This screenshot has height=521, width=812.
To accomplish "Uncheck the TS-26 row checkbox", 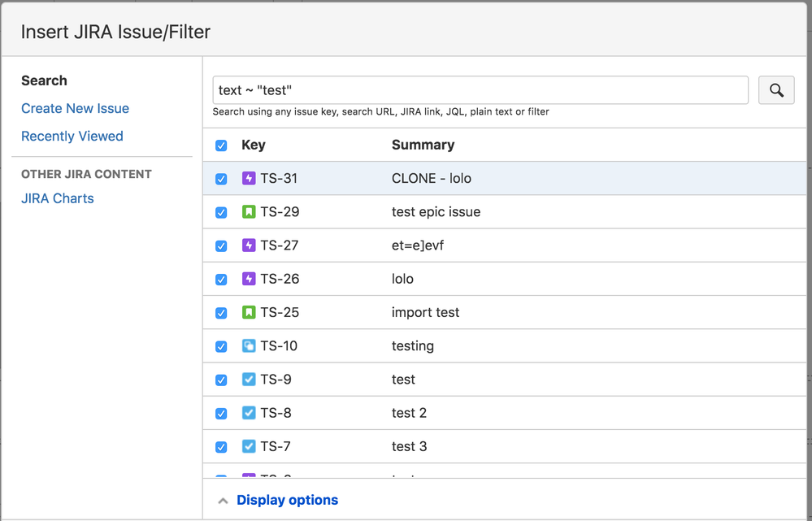I will (x=221, y=280).
